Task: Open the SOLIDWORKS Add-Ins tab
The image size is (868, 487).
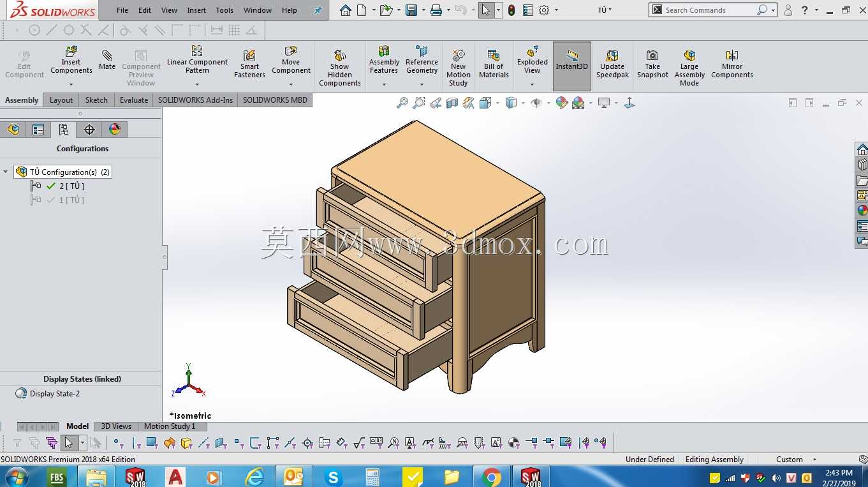Action: (195, 100)
